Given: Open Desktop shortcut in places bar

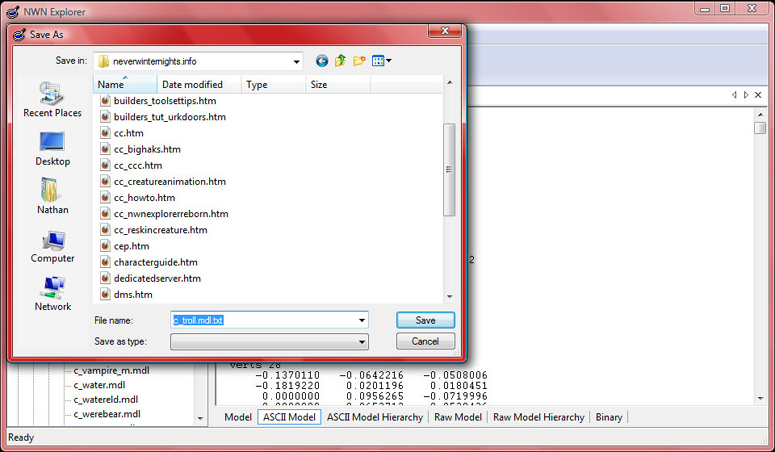Looking at the screenshot, I should [x=52, y=149].
